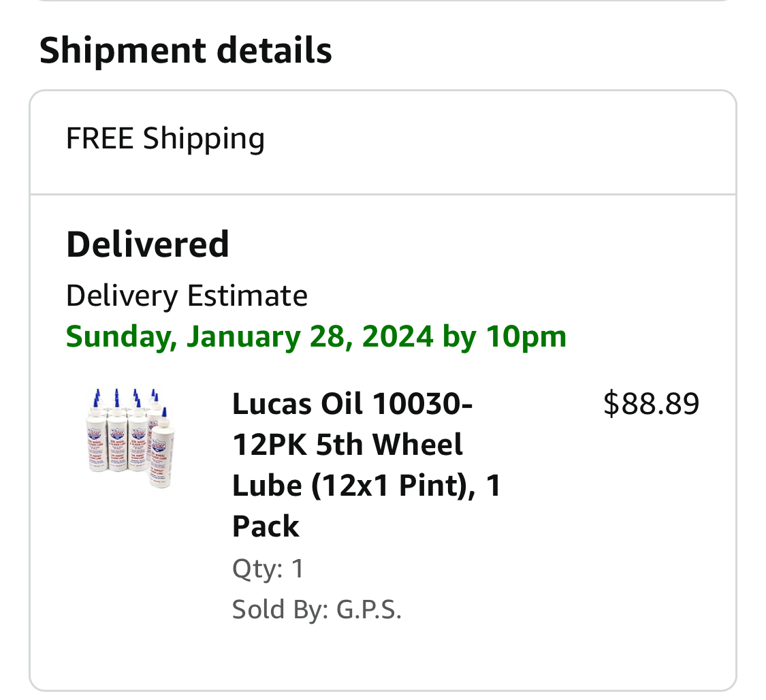Click the green Sunday, January 28 delivery date
766x700 pixels.
click(x=316, y=336)
